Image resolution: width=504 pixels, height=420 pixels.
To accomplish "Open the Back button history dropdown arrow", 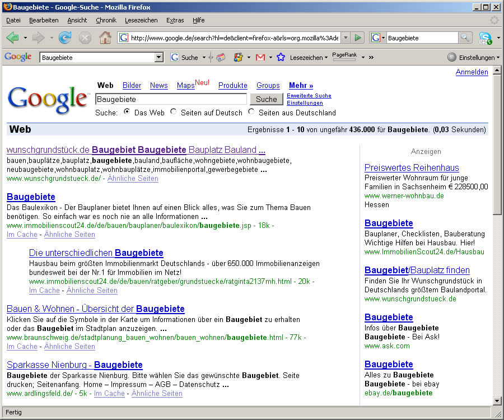I will (x=25, y=38).
